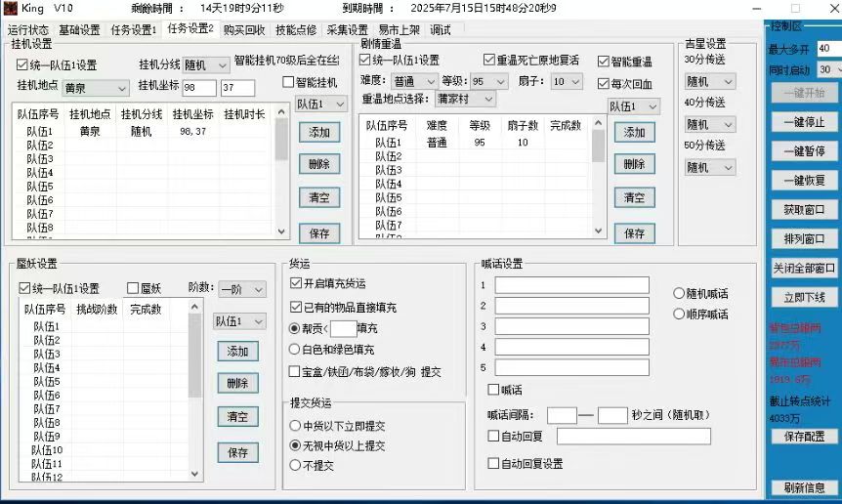Select the 随机喊话 radio button

(680, 294)
